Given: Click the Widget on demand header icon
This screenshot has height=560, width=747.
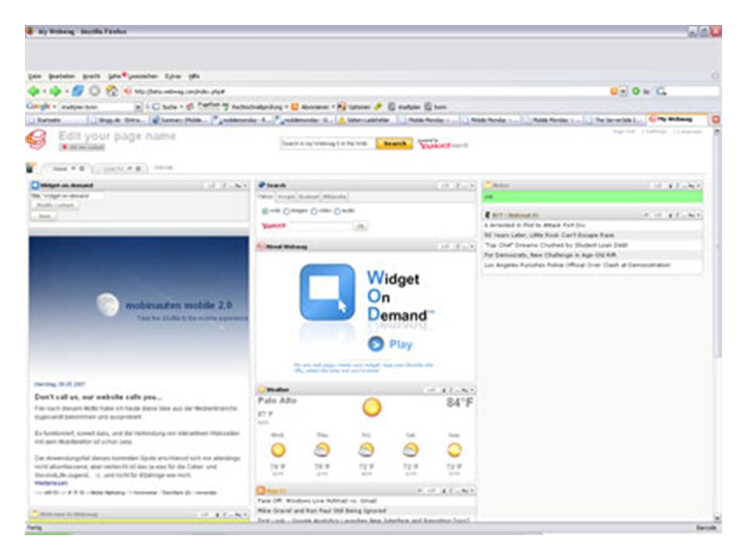Looking at the screenshot, I should coord(35,185).
